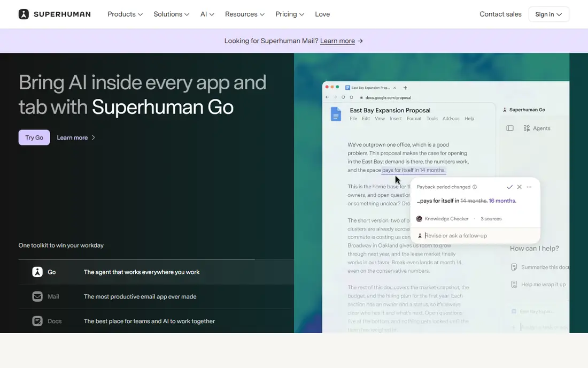Click the browser back arrow in demo
588x368 pixels.
[x=327, y=97]
